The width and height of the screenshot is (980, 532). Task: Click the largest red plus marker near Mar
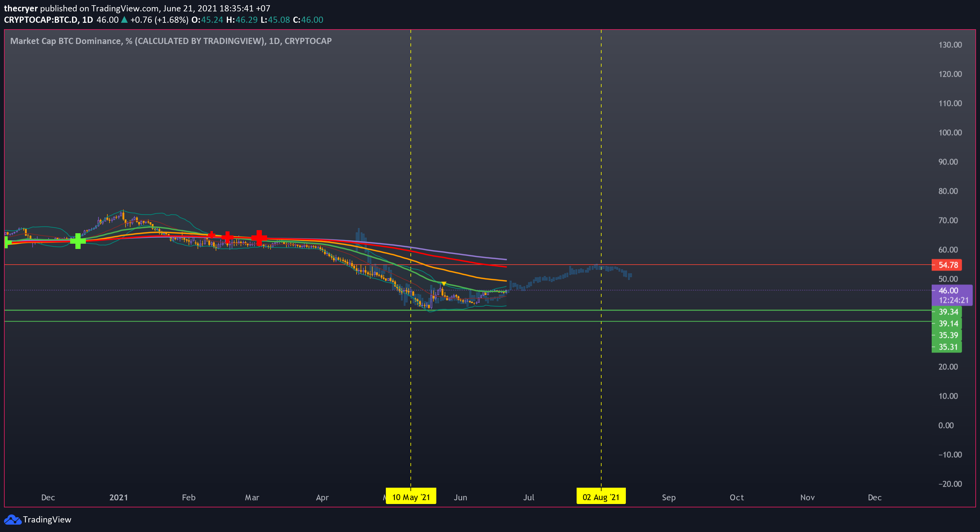pyautogui.click(x=259, y=238)
